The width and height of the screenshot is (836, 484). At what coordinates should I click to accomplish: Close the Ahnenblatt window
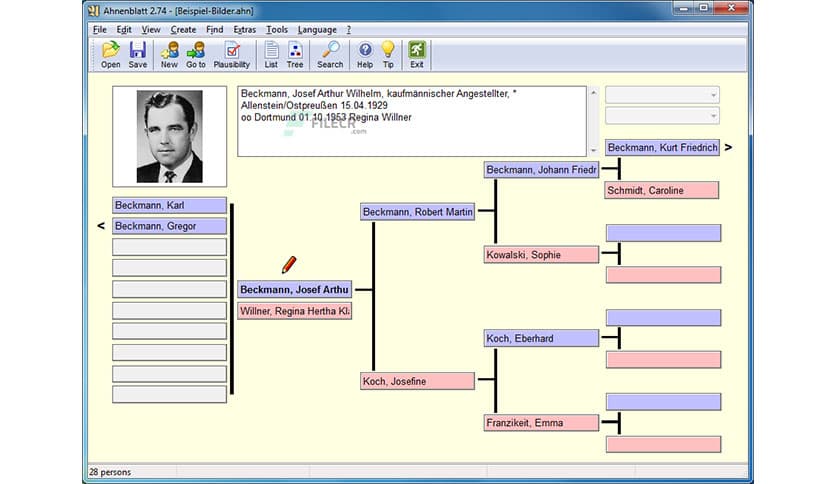pyautogui.click(x=732, y=8)
